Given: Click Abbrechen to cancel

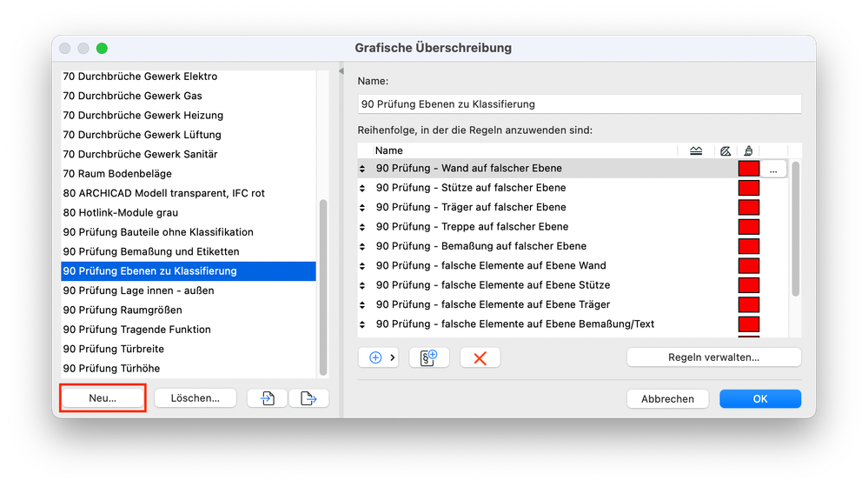Looking at the screenshot, I should [667, 399].
